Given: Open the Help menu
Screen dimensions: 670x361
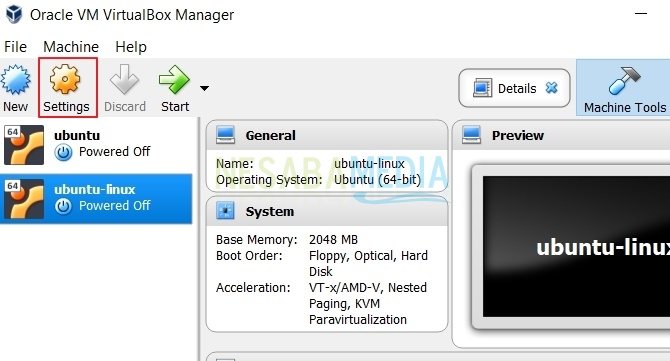Looking at the screenshot, I should (x=131, y=47).
